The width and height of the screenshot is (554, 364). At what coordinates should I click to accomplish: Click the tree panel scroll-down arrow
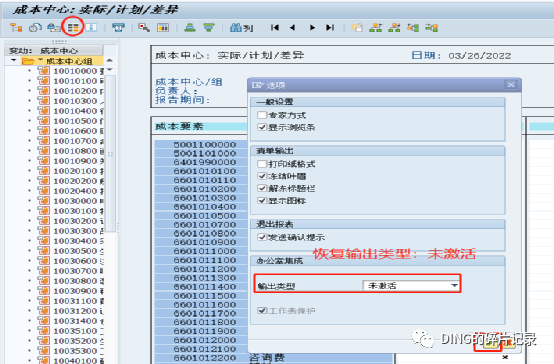(x=110, y=70)
